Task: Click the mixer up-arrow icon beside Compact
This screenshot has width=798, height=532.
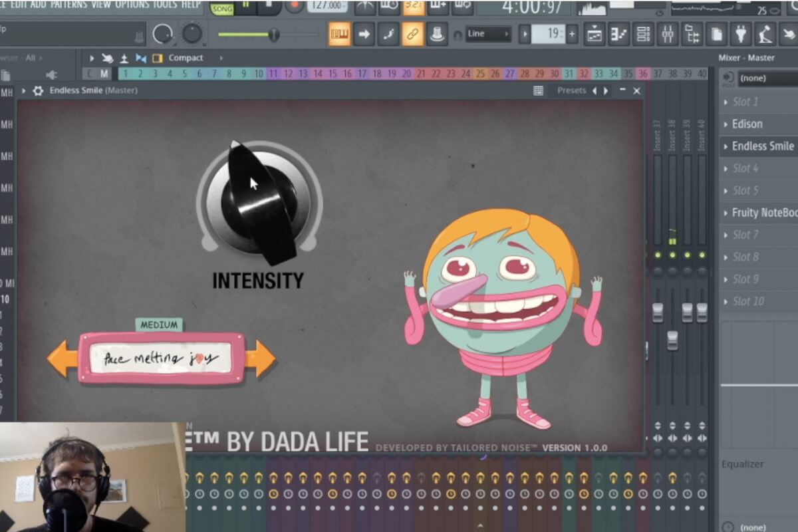Action: point(124,58)
